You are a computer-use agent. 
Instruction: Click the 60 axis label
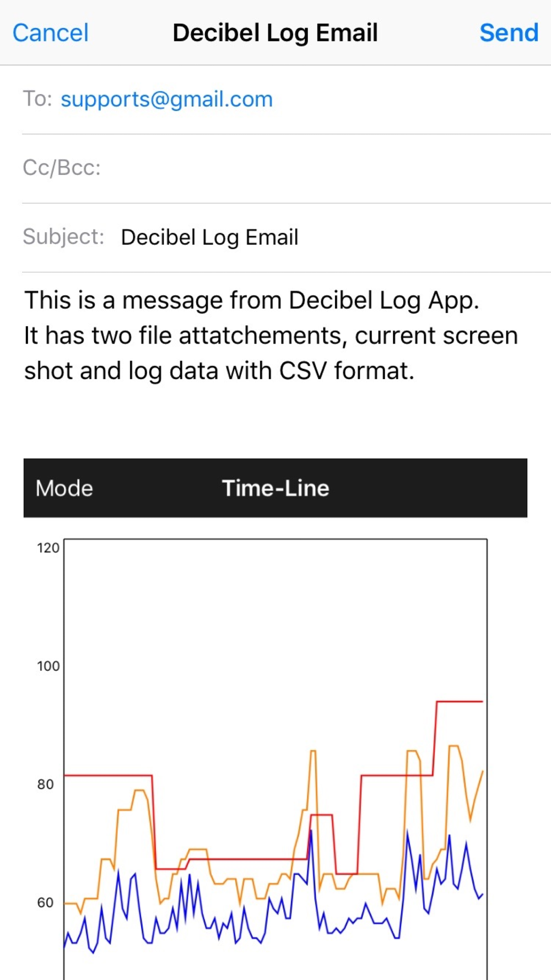click(x=45, y=903)
